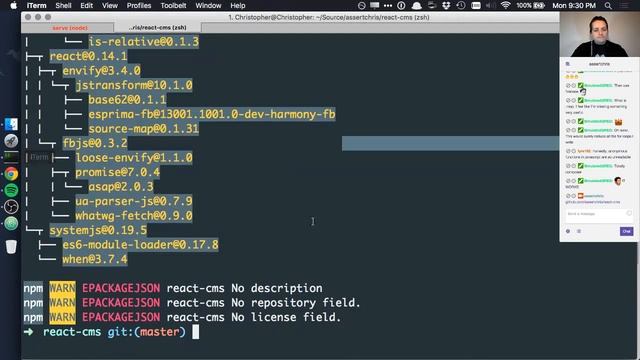
Task: Click ua-parser-js@0.7.9 entry
Action: tap(134, 201)
